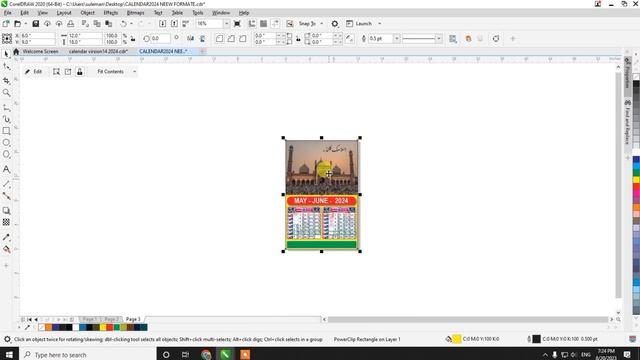Pick orange swatch in document palette
The image size is (640, 360).
pos(48,327)
